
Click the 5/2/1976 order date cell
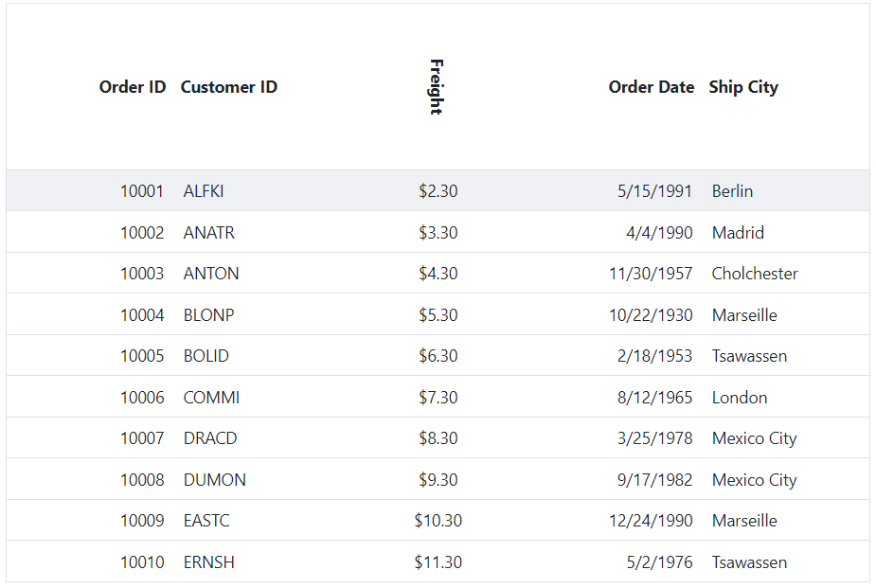[659, 561]
